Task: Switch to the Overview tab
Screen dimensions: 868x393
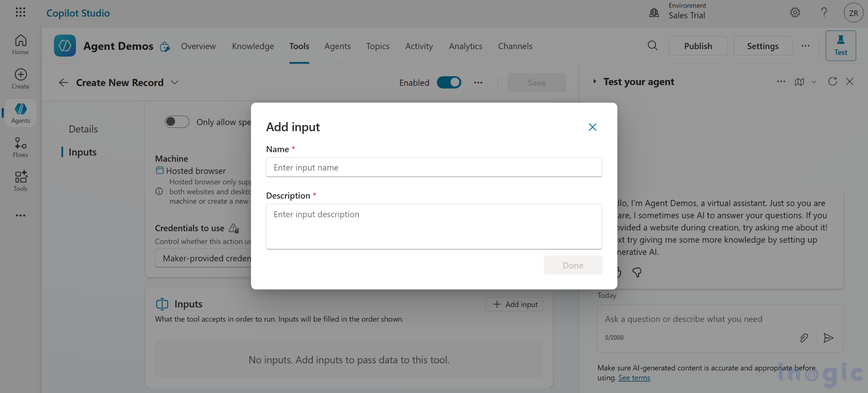Action: point(198,46)
